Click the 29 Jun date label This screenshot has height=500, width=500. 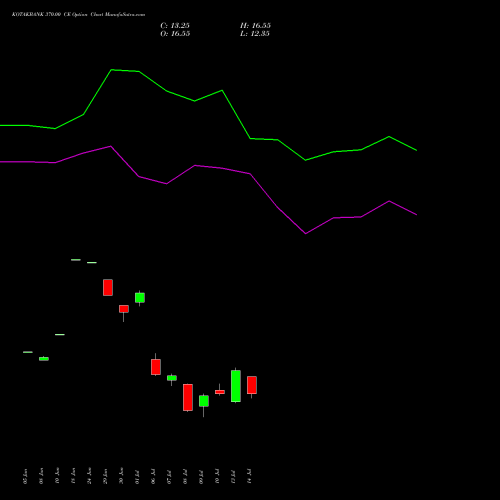tap(106, 476)
